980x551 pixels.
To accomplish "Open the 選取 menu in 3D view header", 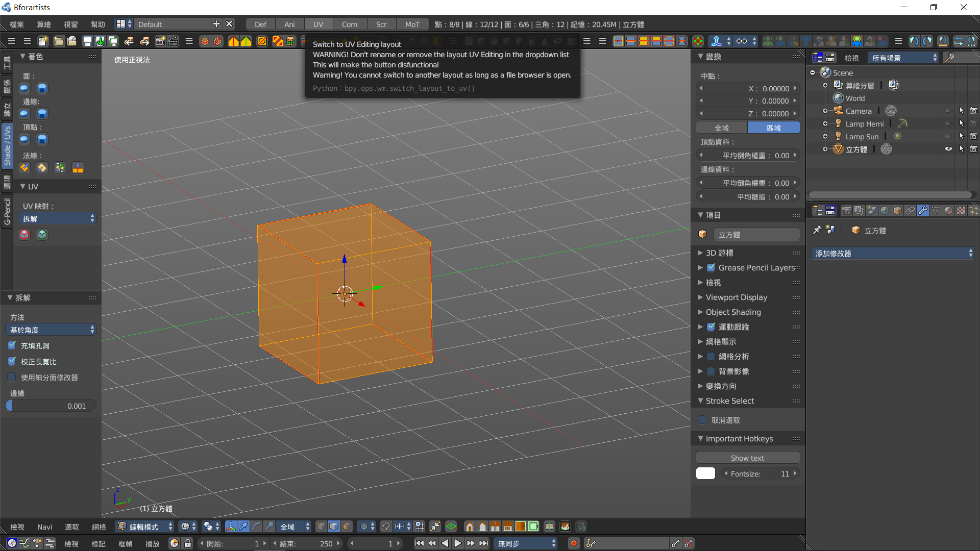I will (x=72, y=527).
